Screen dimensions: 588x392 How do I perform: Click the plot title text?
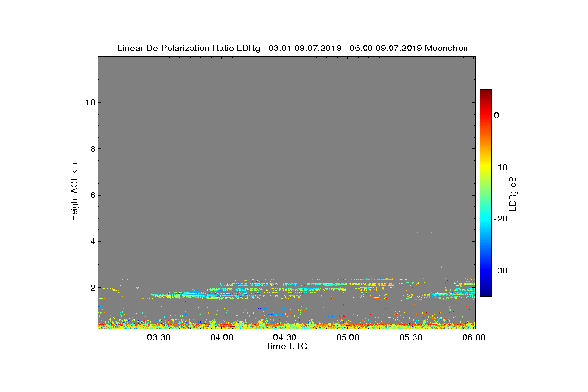click(x=293, y=48)
